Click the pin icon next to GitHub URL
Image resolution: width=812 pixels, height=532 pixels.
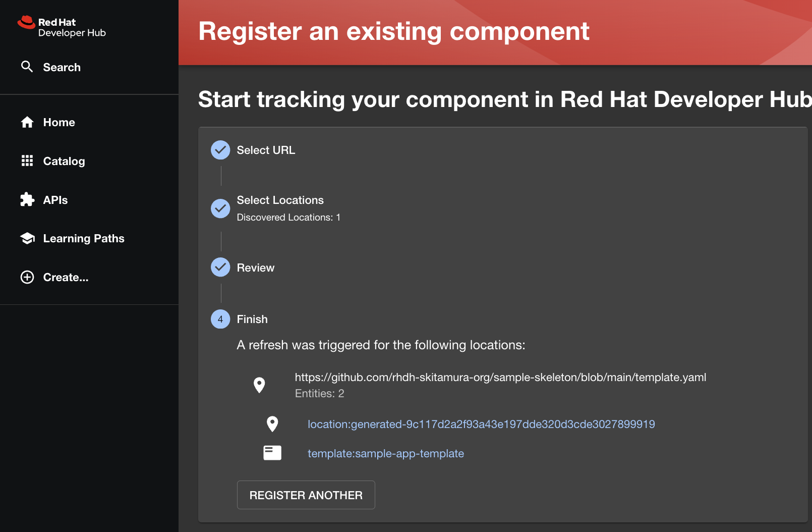(259, 385)
